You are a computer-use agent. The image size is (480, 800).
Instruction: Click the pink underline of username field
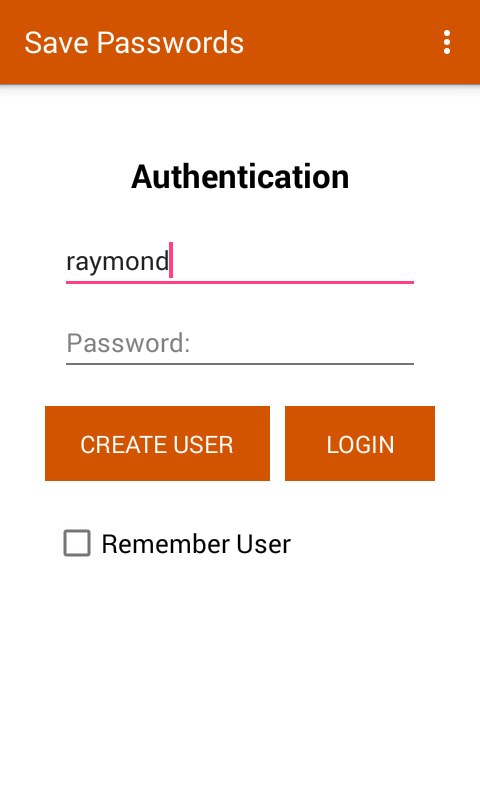(x=240, y=282)
